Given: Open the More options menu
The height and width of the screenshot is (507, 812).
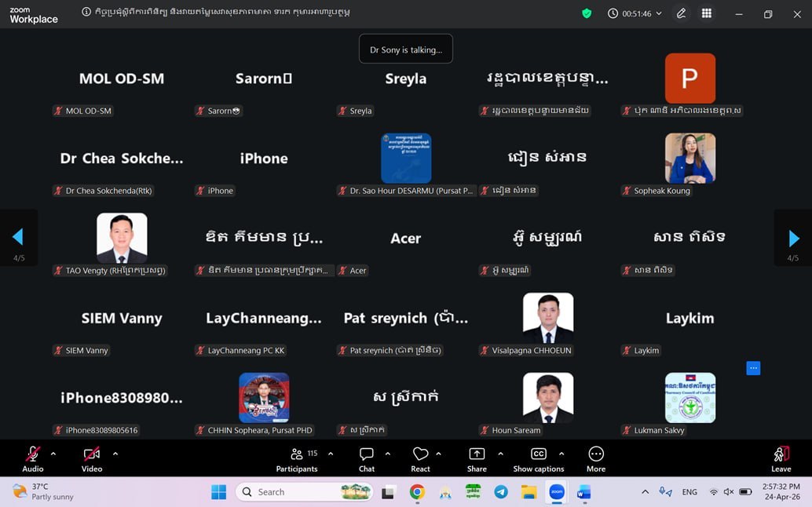Looking at the screenshot, I should coord(595,454).
